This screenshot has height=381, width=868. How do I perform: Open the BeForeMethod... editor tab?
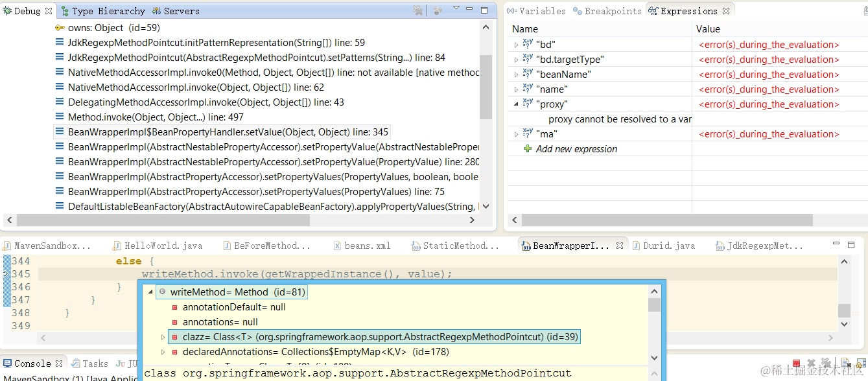266,246
